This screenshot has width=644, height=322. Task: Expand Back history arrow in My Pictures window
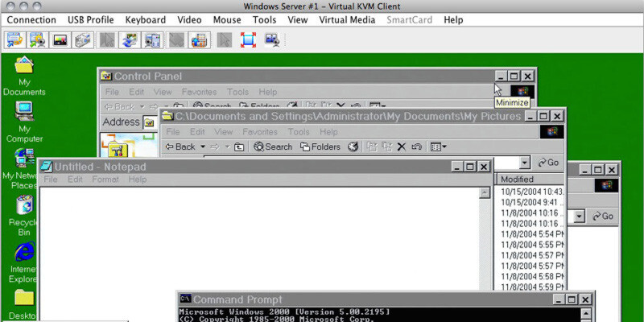[x=203, y=147]
